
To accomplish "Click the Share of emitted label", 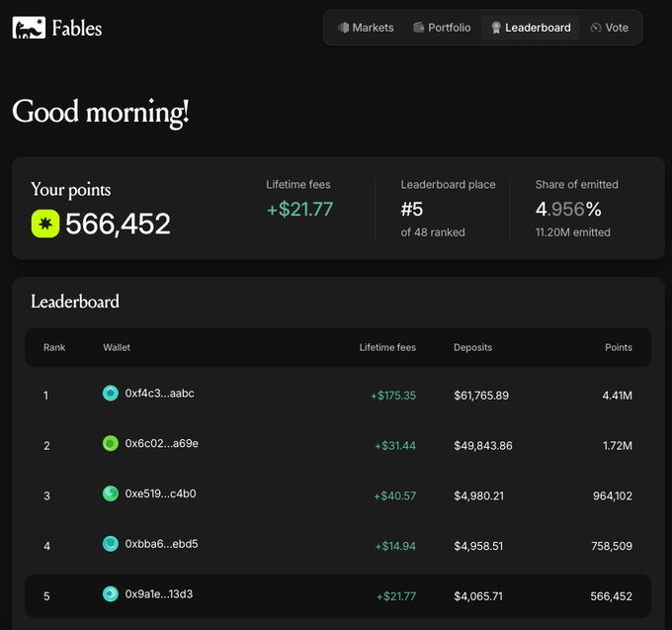I will 576,184.
